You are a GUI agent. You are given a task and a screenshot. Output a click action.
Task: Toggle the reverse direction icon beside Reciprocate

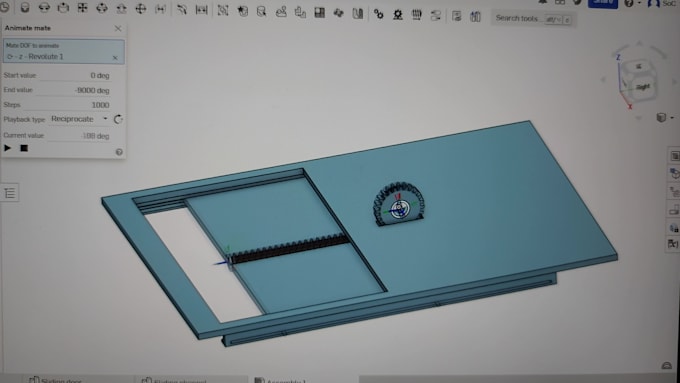click(x=118, y=119)
